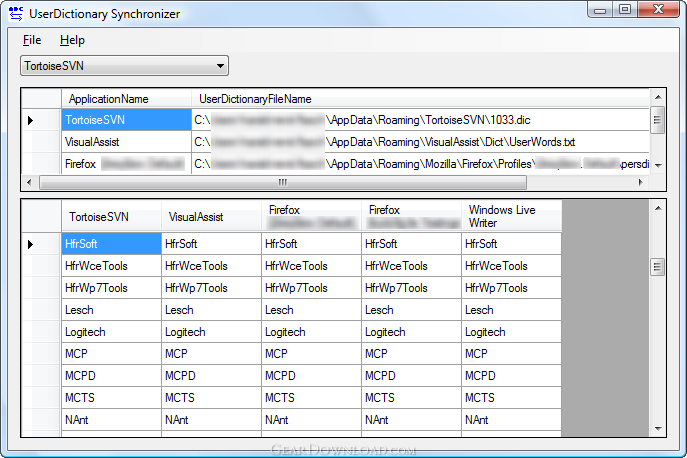Select HfrWp7Tools in the VisualAssist column

[x=211, y=288]
